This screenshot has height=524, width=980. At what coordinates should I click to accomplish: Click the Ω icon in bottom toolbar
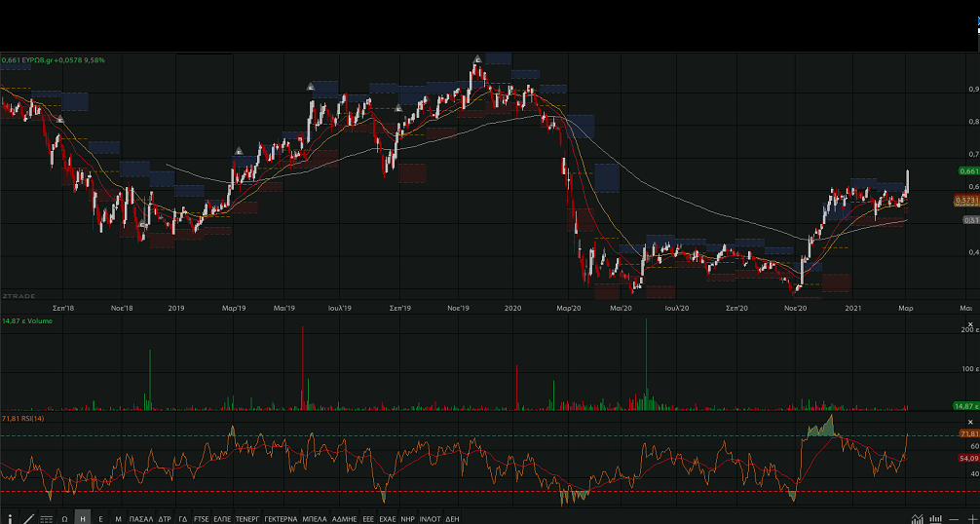[x=64, y=518]
